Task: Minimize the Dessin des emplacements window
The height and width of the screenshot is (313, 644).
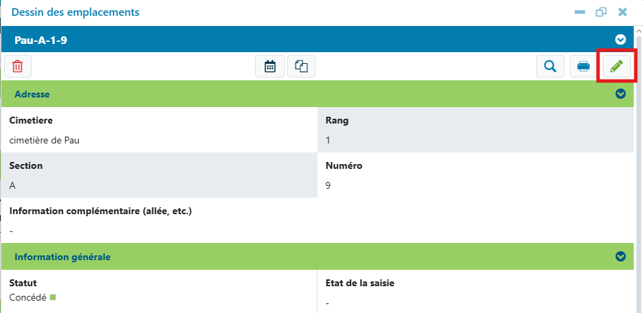Action: click(580, 12)
